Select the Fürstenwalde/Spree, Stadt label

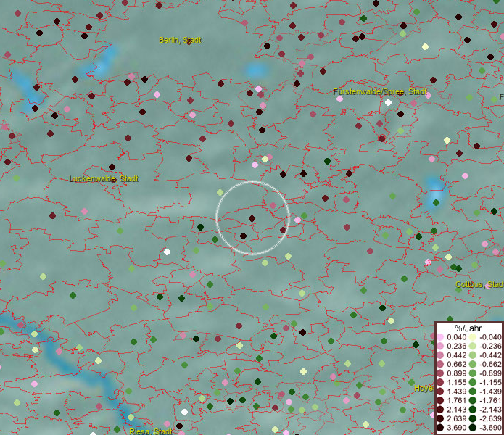point(380,91)
